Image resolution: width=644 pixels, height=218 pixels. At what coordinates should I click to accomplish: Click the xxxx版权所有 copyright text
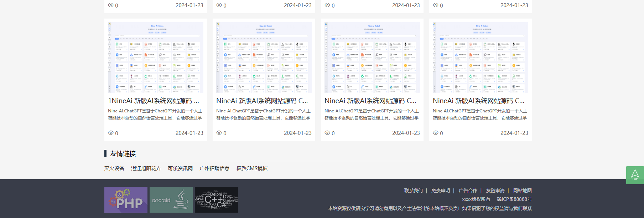(x=476, y=199)
